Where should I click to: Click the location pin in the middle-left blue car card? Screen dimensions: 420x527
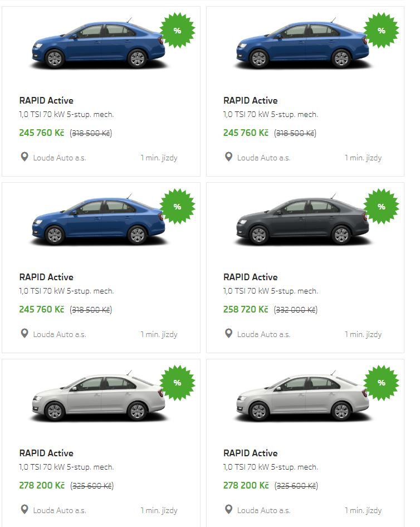24,333
